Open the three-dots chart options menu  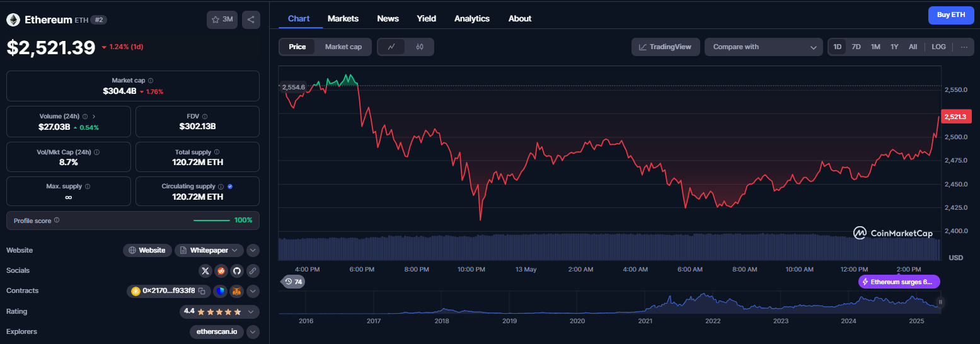[964, 47]
